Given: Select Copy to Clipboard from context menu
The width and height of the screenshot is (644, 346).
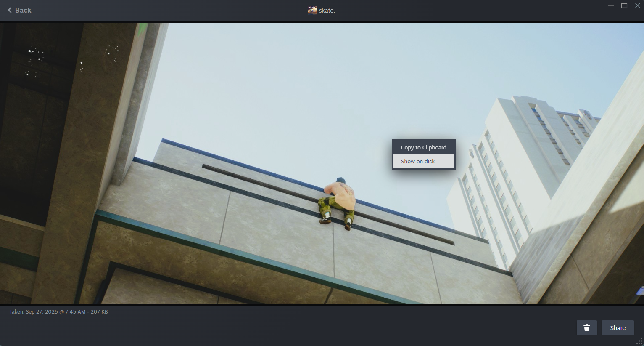Looking at the screenshot, I should coord(424,147).
